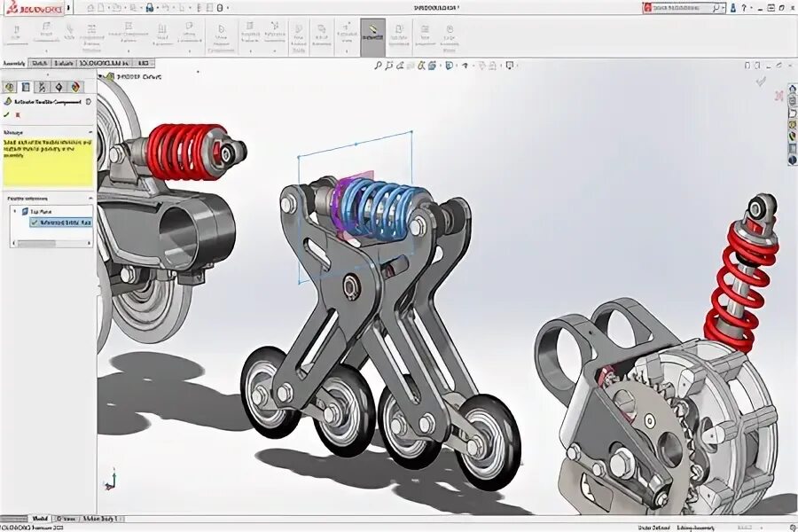Click the user login icon in title bar
This screenshot has height=532, width=798.
click(733, 8)
